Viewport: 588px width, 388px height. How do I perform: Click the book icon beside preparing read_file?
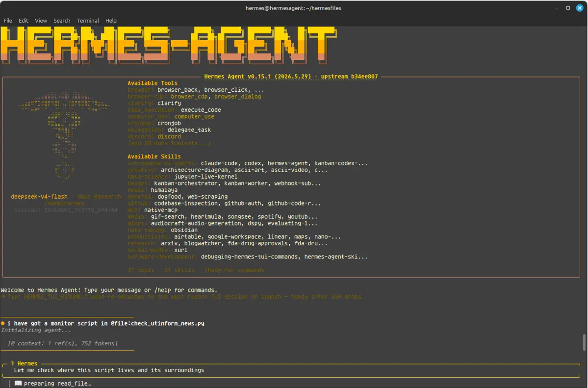coord(18,383)
